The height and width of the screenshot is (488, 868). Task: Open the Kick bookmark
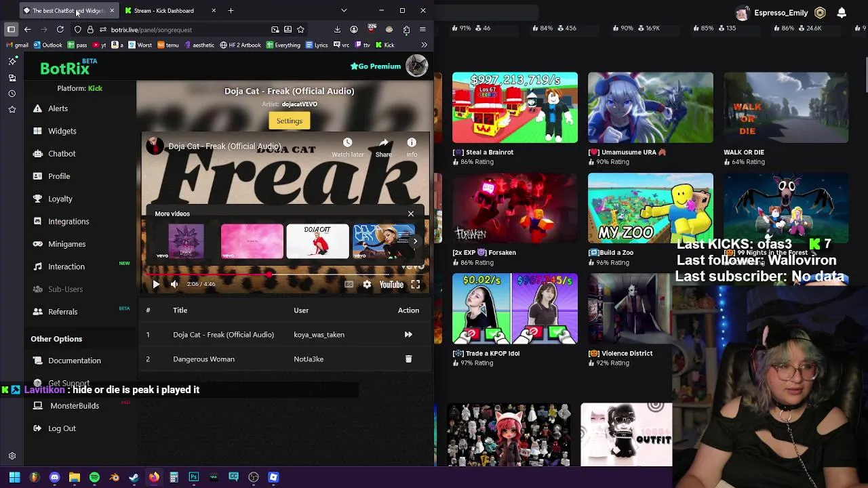384,45
